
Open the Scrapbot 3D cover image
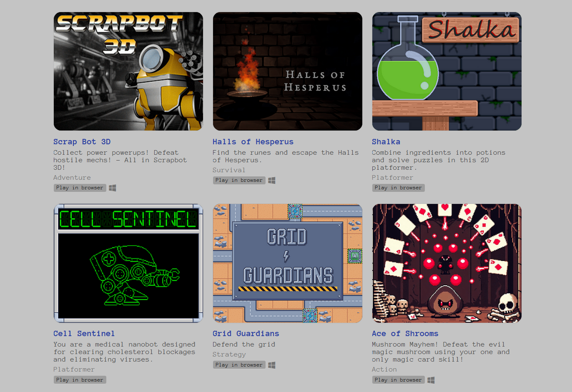pos(128,71)
